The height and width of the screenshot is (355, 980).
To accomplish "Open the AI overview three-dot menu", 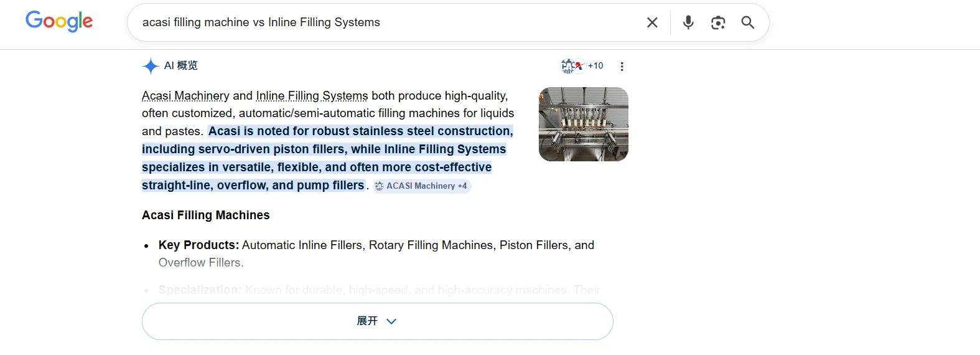I will point(622,66).
